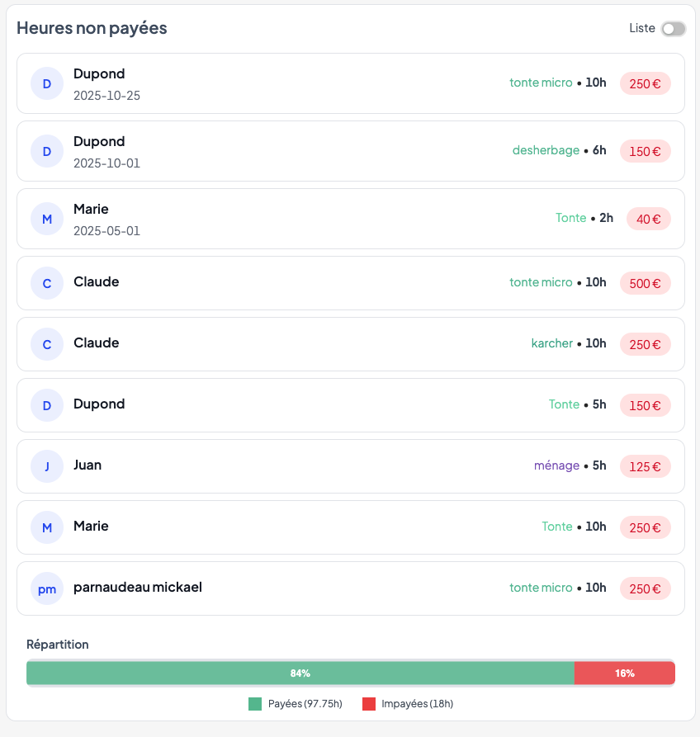Image resolution: width=700 pixels, height=737 pixels.
Task: Click Dupond's avatar dated 2025-10-01
Action: point(47,151)
